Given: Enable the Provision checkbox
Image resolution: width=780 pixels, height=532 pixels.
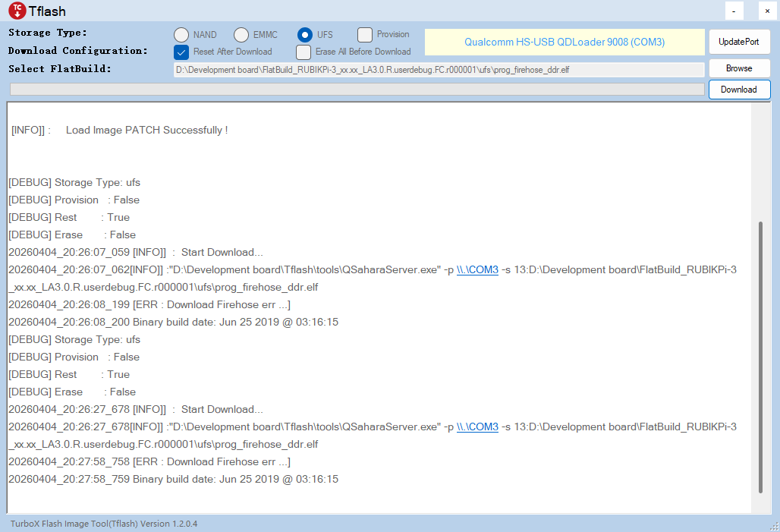Looking at the screenshot, I should [365, 35].
